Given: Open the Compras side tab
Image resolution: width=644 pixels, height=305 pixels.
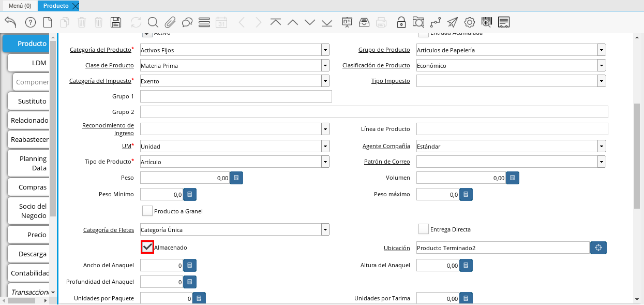Looking at the screenshot, I should click(32, 187).
